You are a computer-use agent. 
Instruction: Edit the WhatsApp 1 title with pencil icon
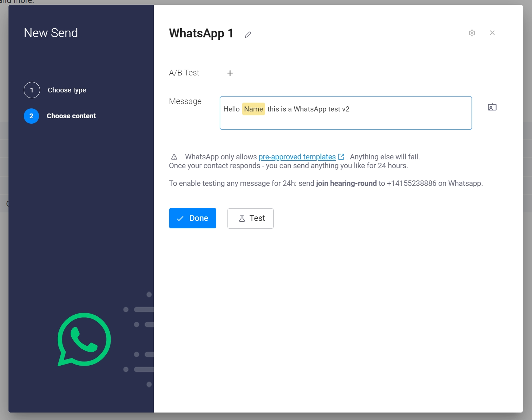click(248, 34)
